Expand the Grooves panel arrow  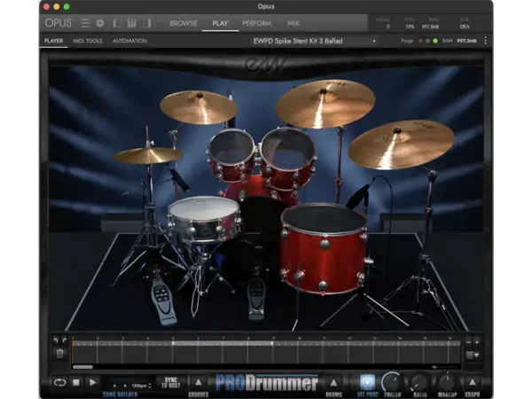coord(198,383)
